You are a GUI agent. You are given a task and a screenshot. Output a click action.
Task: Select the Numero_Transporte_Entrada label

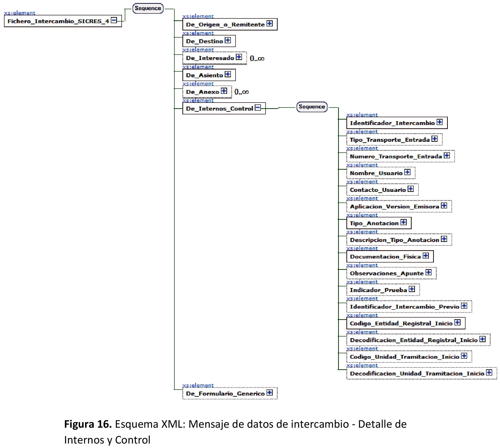click(396, 157)
